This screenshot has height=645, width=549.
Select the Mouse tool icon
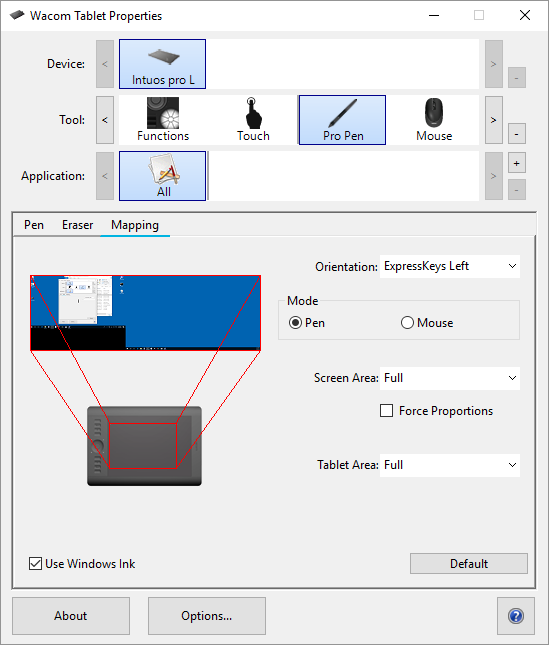click(x=434, y=120)
